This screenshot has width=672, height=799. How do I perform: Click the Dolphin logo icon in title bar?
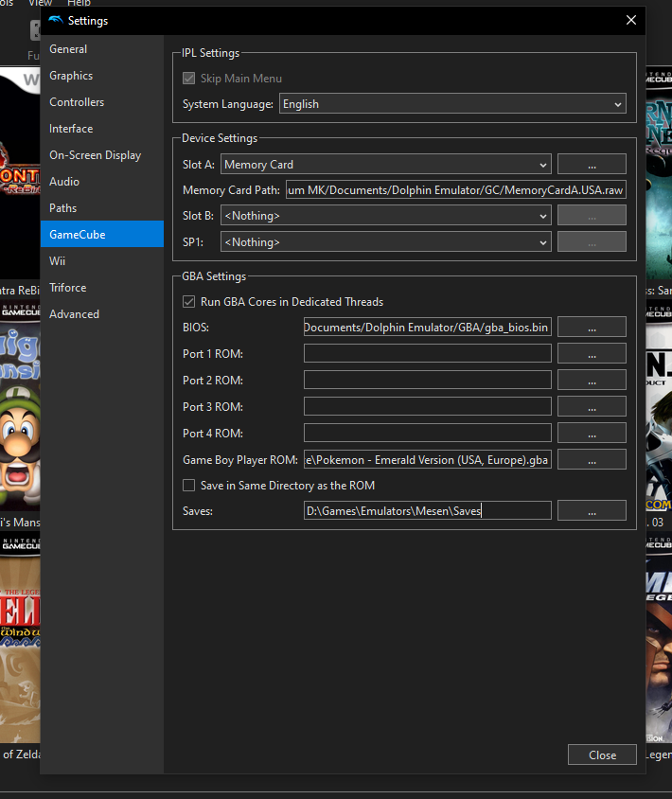pyautogui.click(x=56, y=21)
